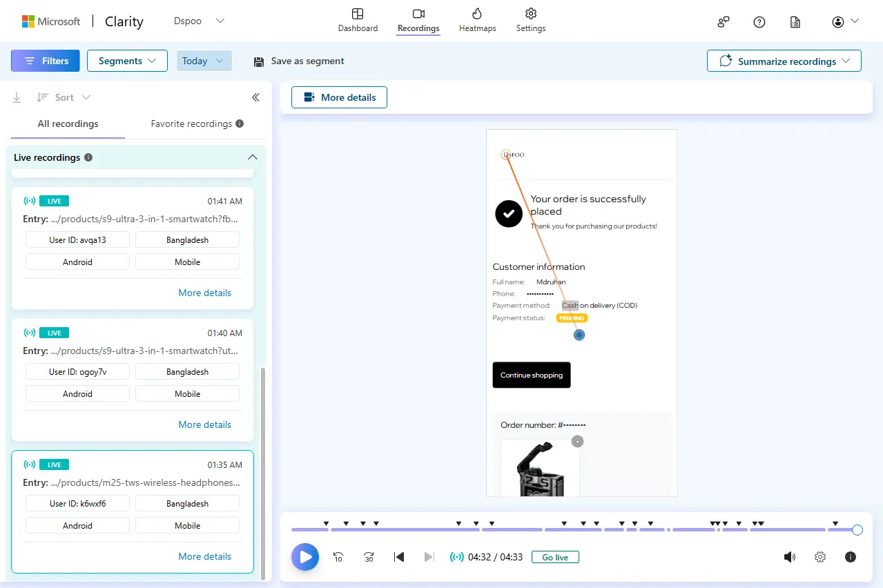Mute the recording audio
883x588 pixels.
(x=790, y=557)
